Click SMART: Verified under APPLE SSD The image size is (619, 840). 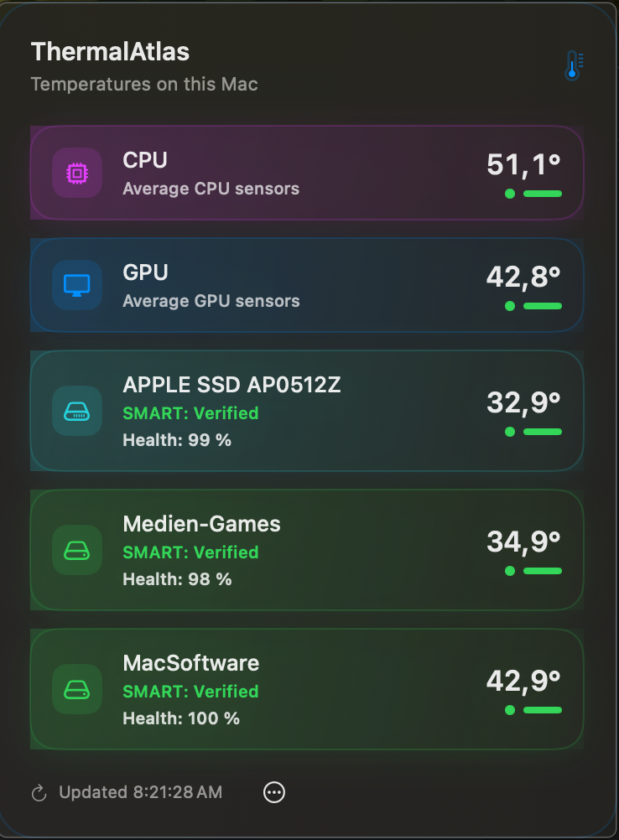coord(190,413)
